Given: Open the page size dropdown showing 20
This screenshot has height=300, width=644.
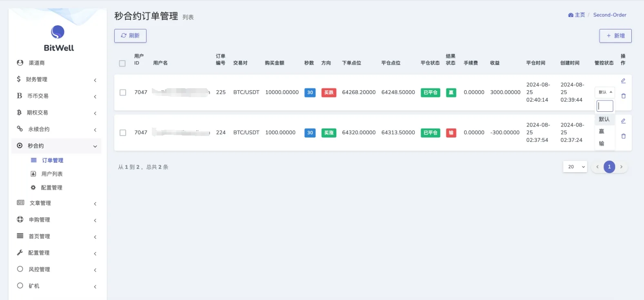Looking at the screenshot, I should [575, 167].
